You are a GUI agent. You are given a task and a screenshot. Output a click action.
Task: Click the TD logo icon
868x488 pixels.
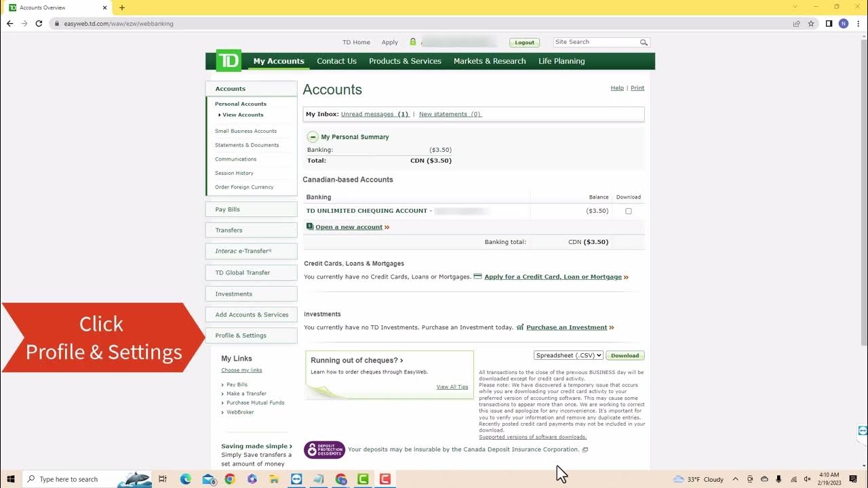(x=229, y=61)
